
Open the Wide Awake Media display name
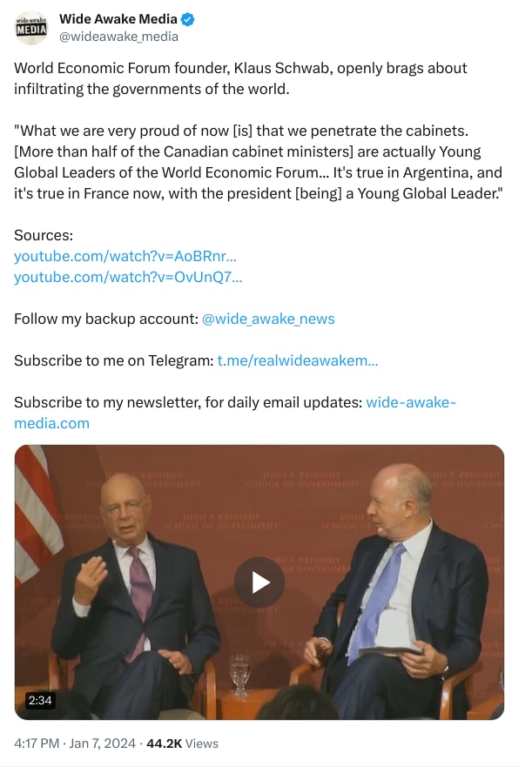[118, 19]
